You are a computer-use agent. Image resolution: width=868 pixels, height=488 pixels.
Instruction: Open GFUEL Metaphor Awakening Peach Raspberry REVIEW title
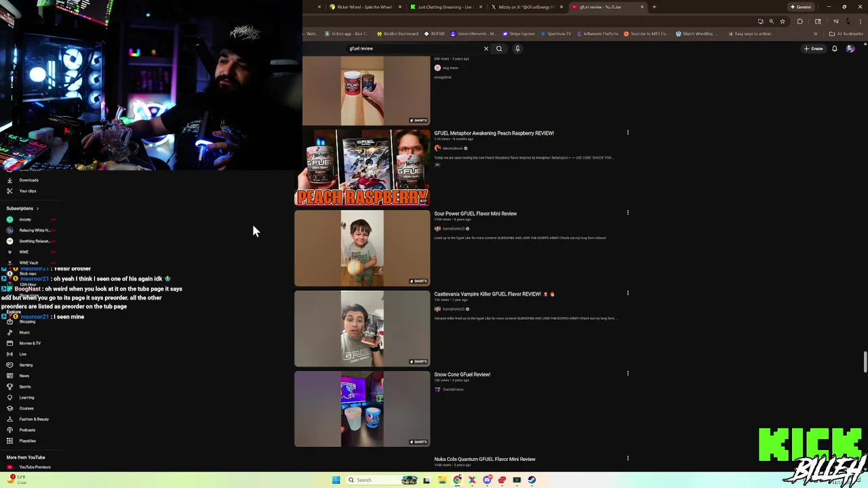click(494, 134)
